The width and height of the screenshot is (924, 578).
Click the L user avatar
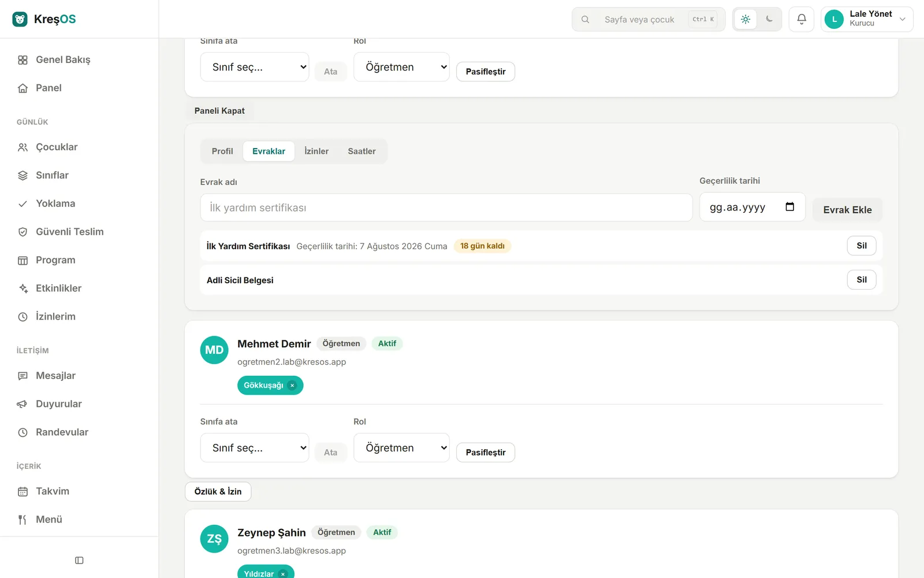(x=834, y=19)
